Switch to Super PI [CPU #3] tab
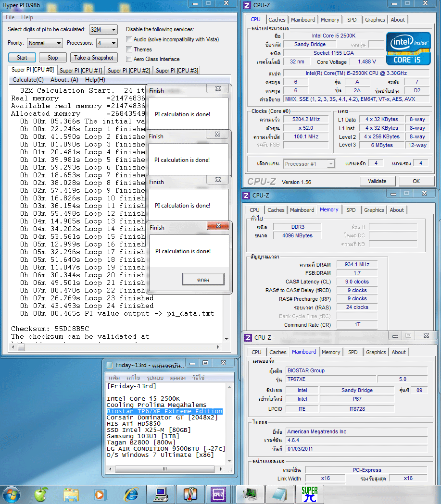The image size is (441, 504). point(177,71)
